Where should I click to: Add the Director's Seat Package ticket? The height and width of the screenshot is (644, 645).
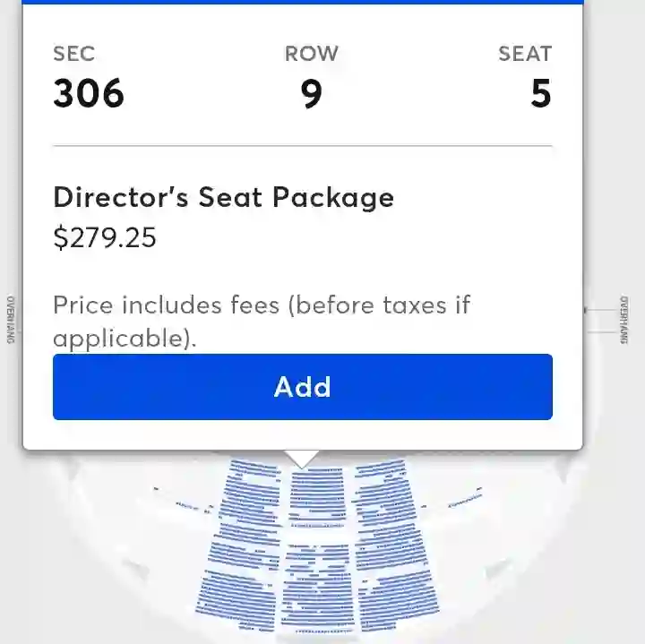point(303,387)
